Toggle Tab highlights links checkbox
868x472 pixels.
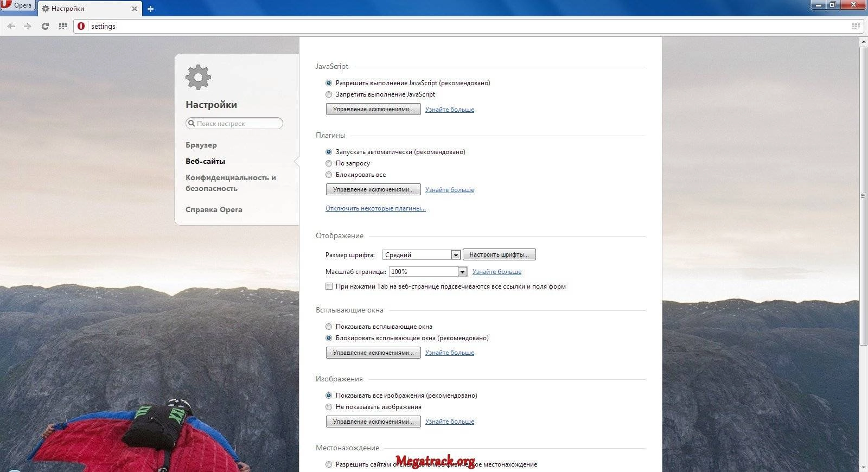pyautogui.click(x=329, y=286)
